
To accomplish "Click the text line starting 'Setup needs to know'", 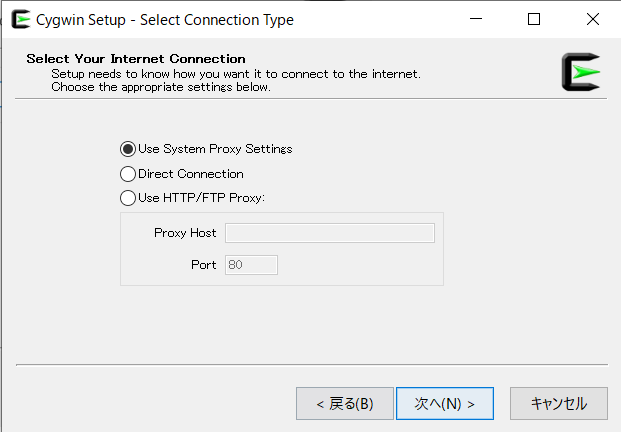I will coord(236,73).
